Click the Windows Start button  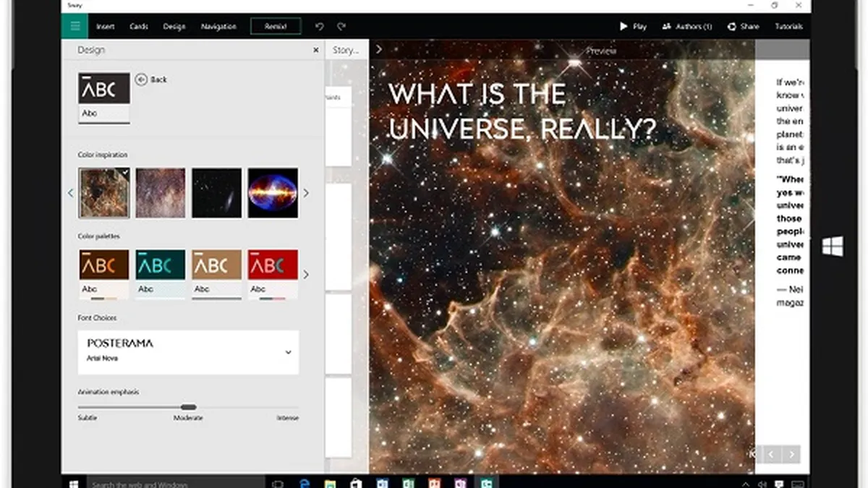73,482
